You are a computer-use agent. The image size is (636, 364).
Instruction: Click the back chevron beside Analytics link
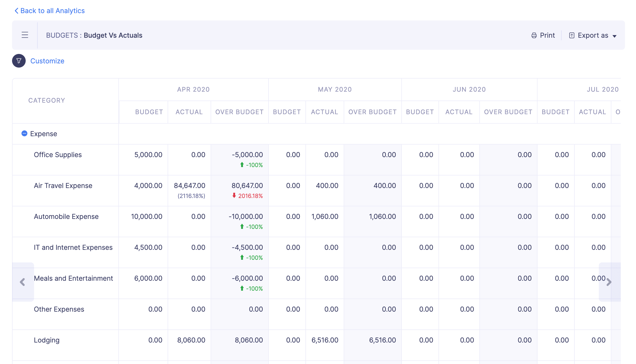[x=16, y=11]
